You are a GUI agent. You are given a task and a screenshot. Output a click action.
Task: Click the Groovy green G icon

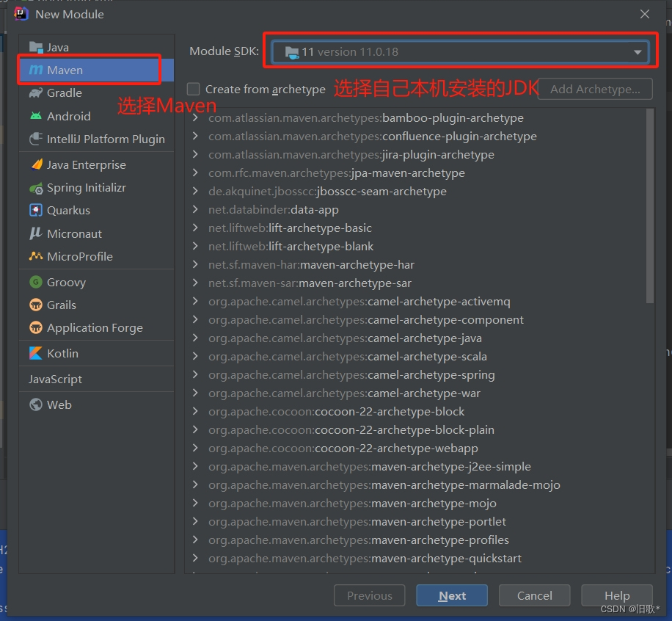36,282
